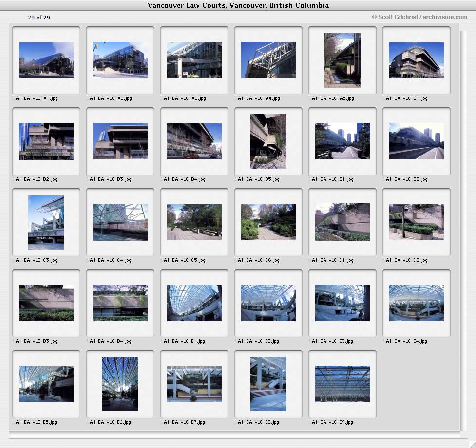Click filename label 1A1-EA-VLC-E4.jpg
This screenshot has height=448, width=476.
point(405,341)
